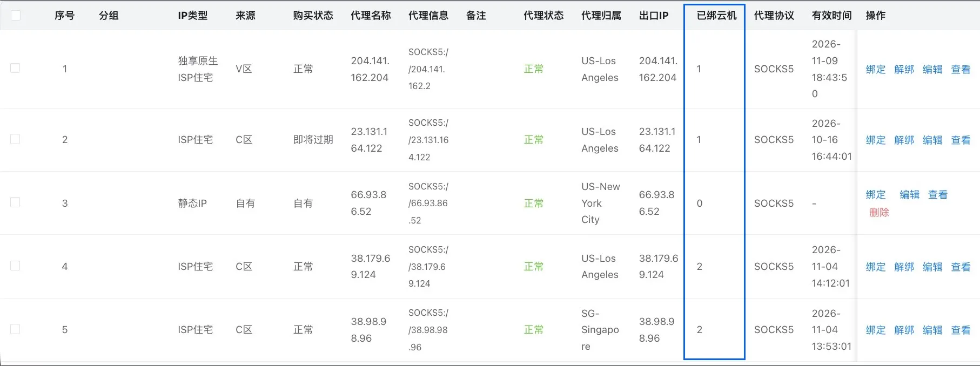Click 编辑 for proxy 38.179.69.124
This screenshot has width=980, height=366.
tap(932, 267)
